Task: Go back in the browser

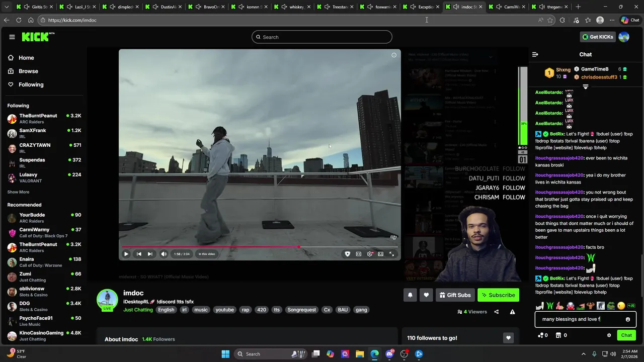Action: pyautogui.click(x=6, y=20)
